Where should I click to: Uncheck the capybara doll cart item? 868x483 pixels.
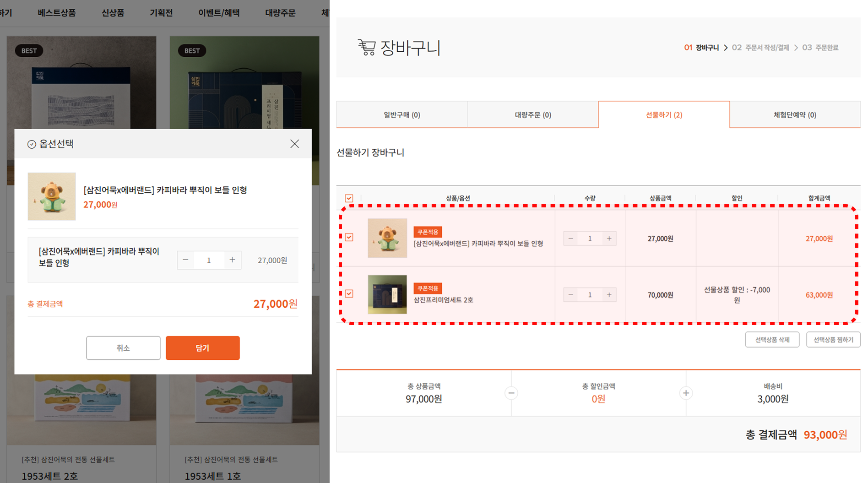[x=349, y=238]
